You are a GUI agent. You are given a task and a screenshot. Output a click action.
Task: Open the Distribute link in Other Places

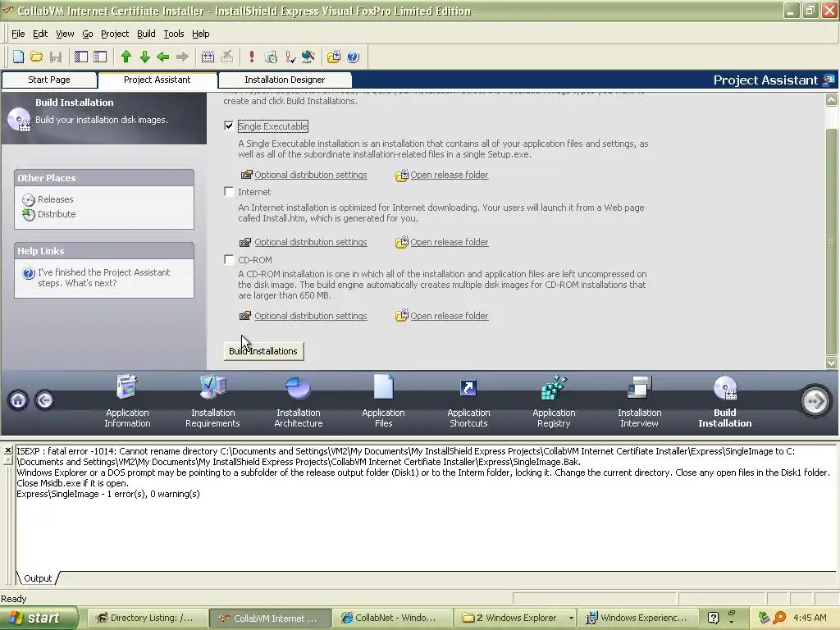pos(57,214)
